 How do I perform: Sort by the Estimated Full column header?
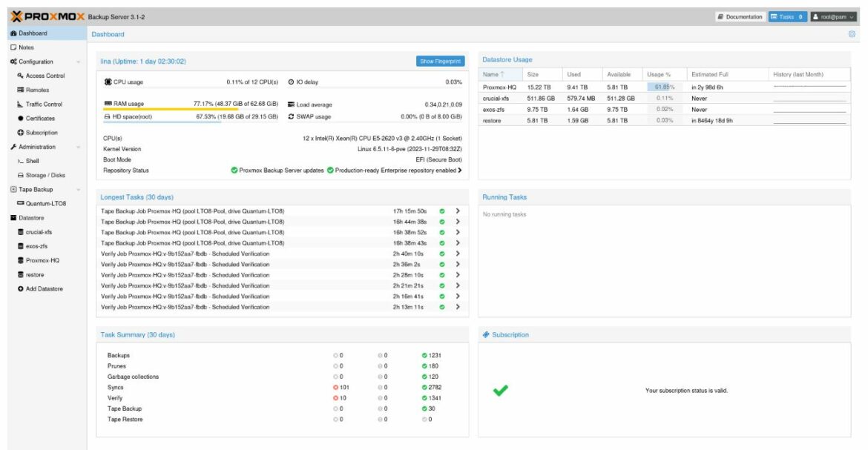click(728, 75)
